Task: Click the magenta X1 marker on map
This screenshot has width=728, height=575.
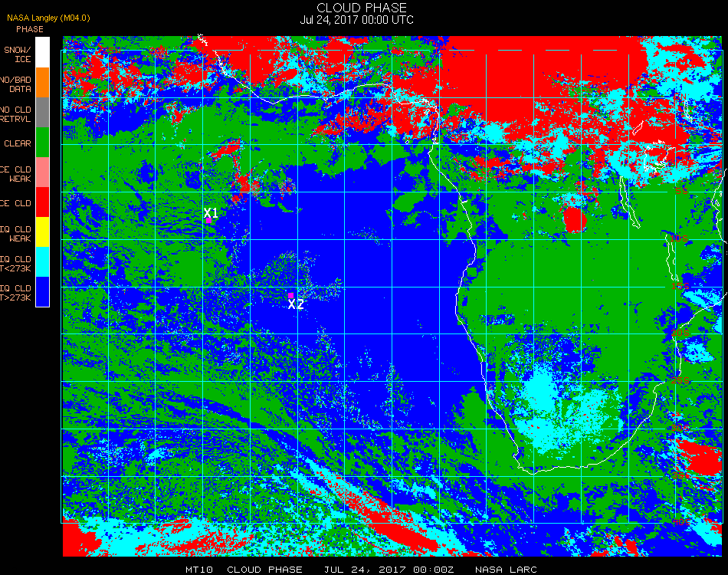Action: tap(208, 221)
